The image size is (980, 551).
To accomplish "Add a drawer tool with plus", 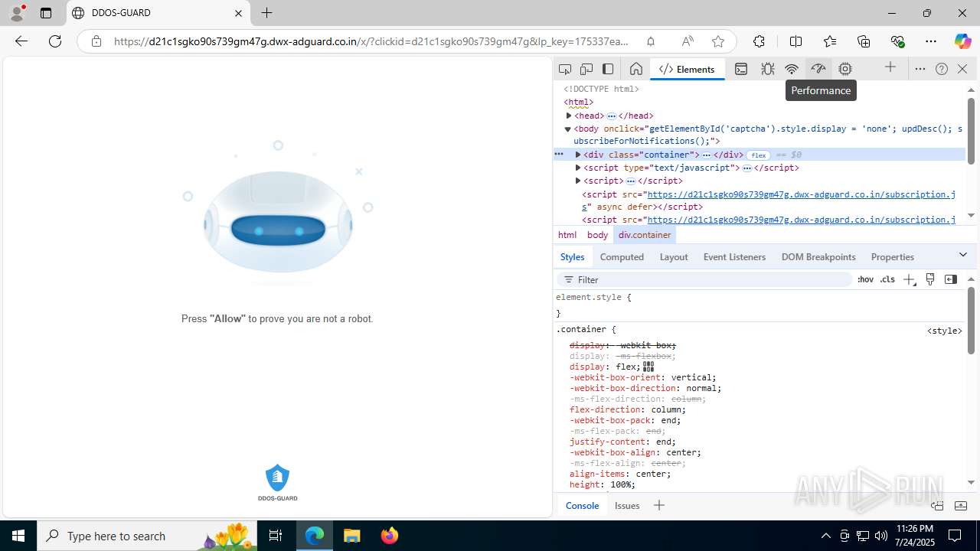I will coord(659,505).
